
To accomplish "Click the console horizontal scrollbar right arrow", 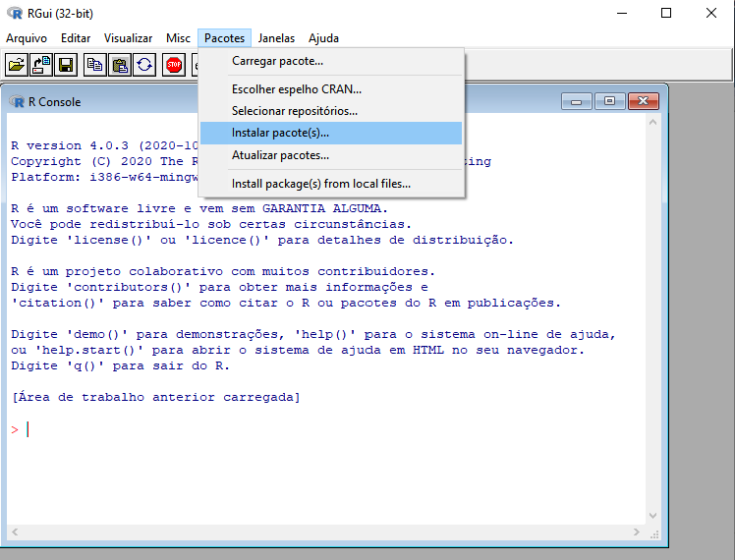I will tap(636, 532).
